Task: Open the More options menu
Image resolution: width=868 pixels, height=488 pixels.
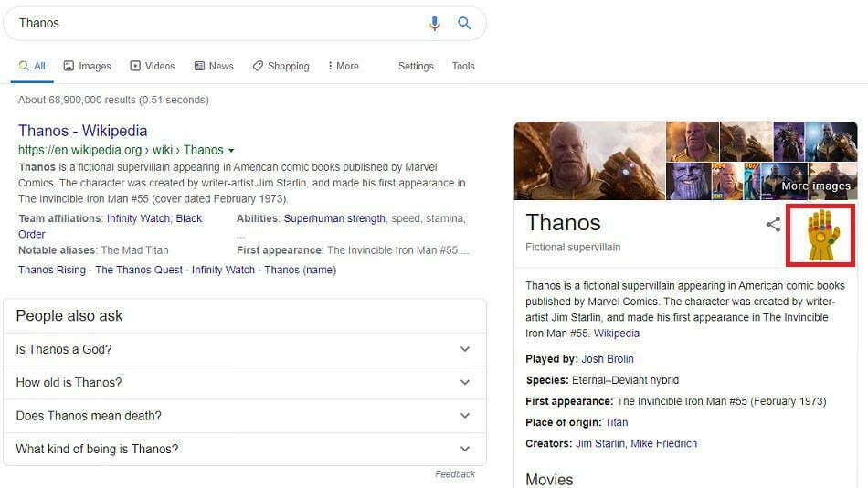Action: (x=343, y=66)
